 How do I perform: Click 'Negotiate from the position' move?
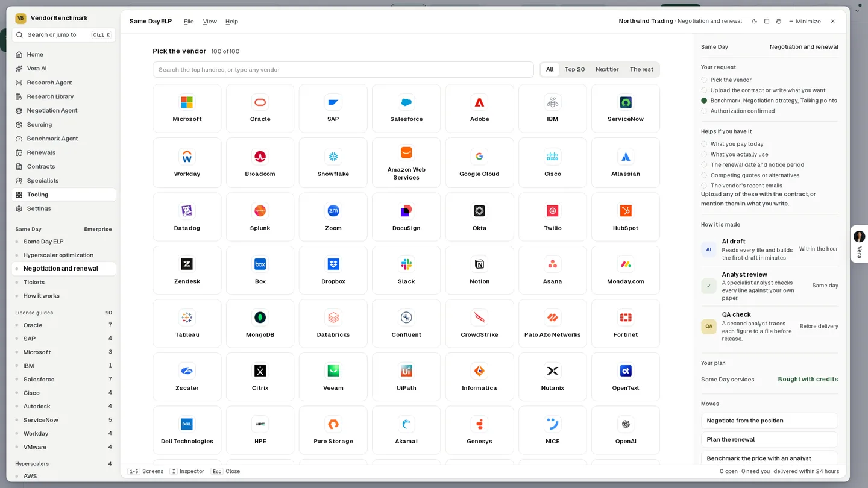click(769, 421)
